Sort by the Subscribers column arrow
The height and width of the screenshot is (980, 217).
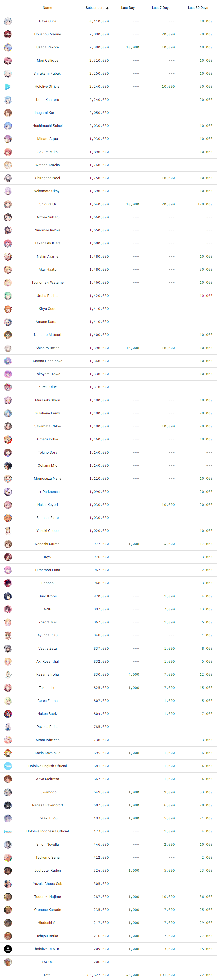point(107,8)
